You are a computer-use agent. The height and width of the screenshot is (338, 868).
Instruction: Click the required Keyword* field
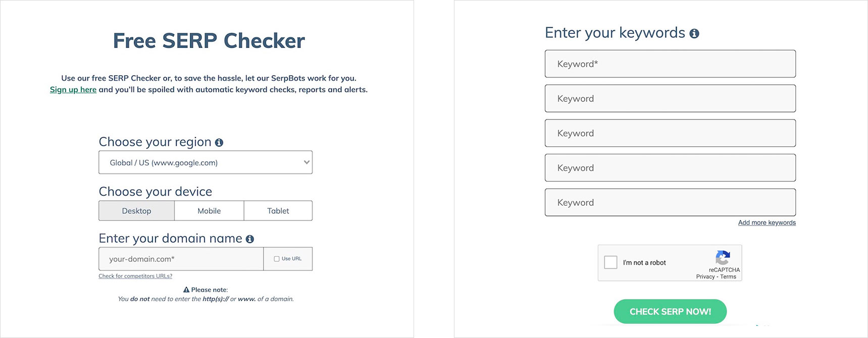(x=670, y=64)
